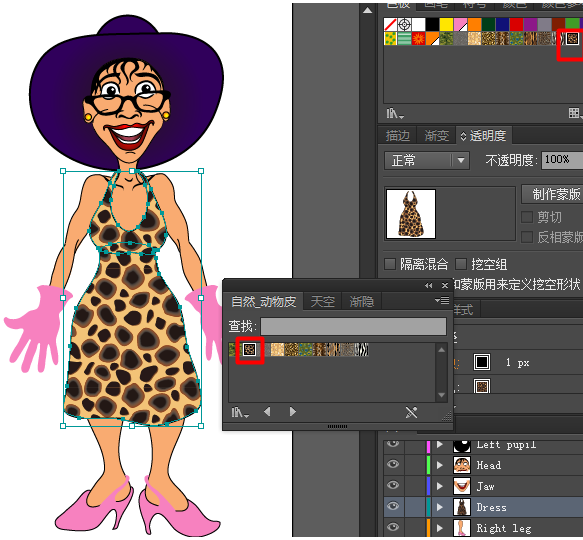Enable the 隔离混合 checkbox
Image resolution: width=583 pixels, height=540 pixels.
pyautogui.click(x=390, y=264)
